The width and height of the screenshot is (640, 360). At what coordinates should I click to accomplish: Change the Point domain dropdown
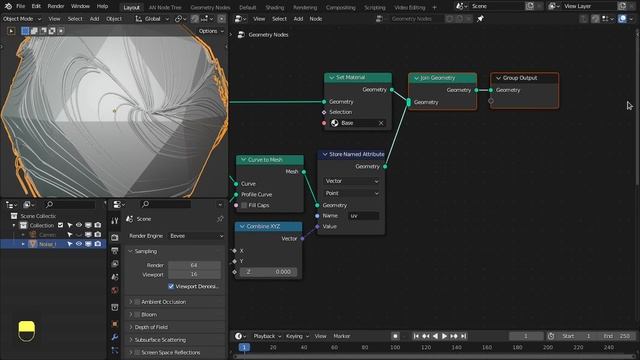pyautogui.click(x=351, y=193)
